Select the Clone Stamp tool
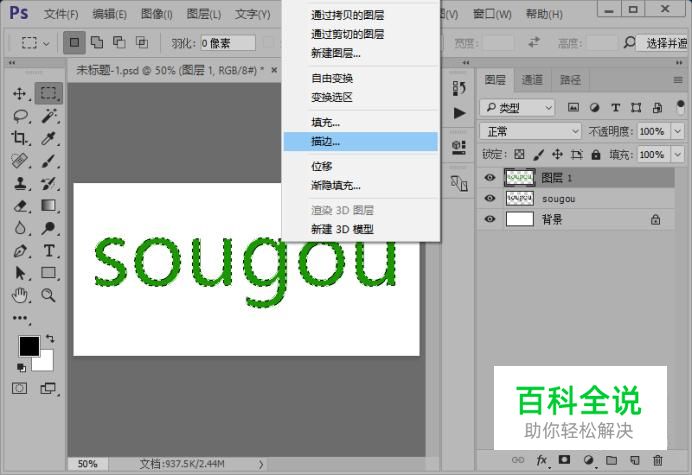Screen dimensions: 692x475 19,183
